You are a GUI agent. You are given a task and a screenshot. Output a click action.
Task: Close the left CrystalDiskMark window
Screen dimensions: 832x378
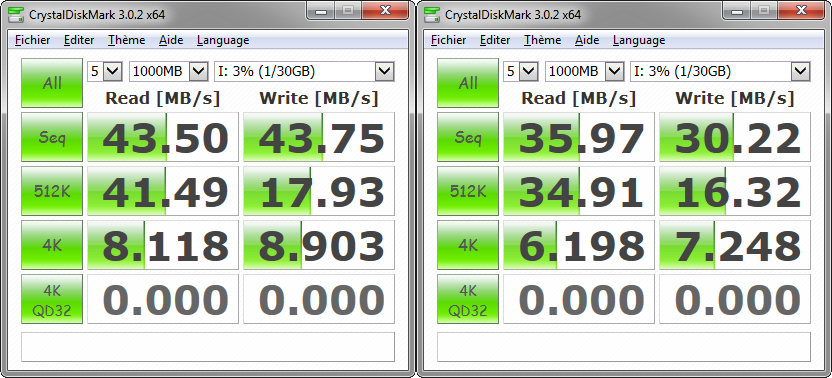tap(386, 10)
